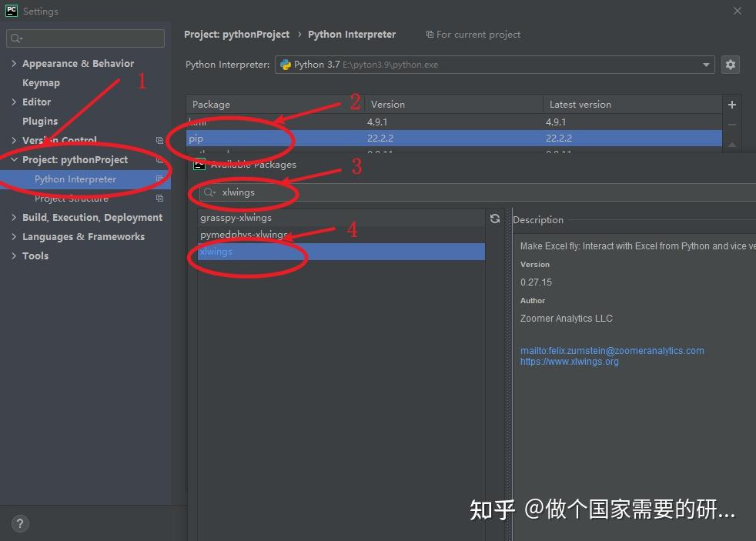The image size is (756, 541).
Task: Click the Version column header
Action: 388,105
